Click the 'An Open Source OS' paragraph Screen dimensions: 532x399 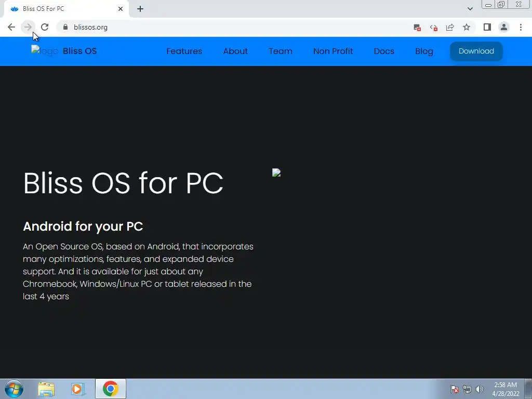click(138, 271)
